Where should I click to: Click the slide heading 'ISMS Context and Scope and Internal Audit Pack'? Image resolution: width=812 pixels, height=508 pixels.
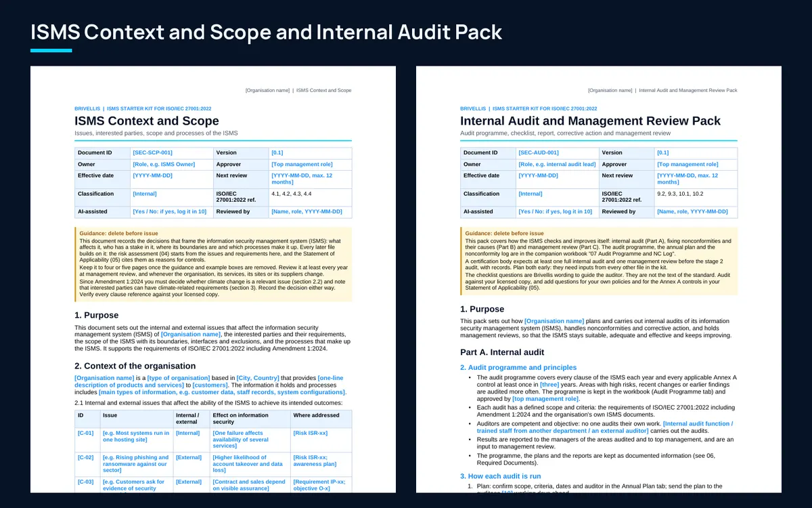(x=267, y=32)
